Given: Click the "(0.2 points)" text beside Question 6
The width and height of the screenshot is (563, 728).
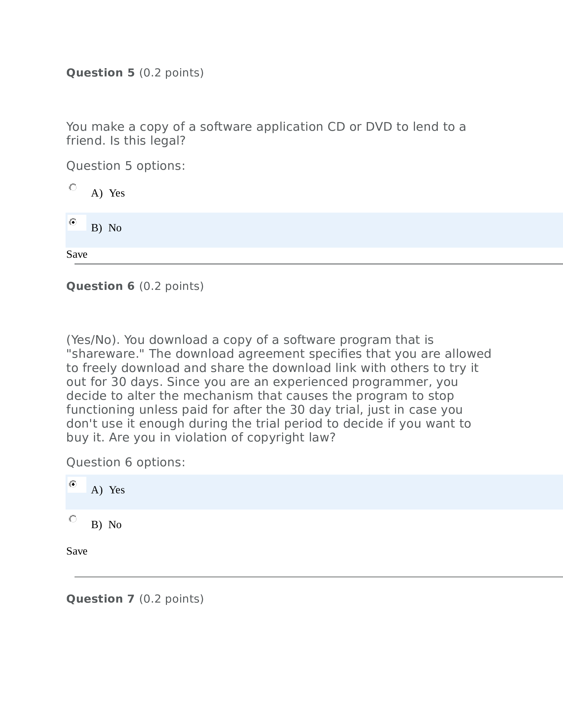Looking at the screenshot, I should [x=172, y=286].
